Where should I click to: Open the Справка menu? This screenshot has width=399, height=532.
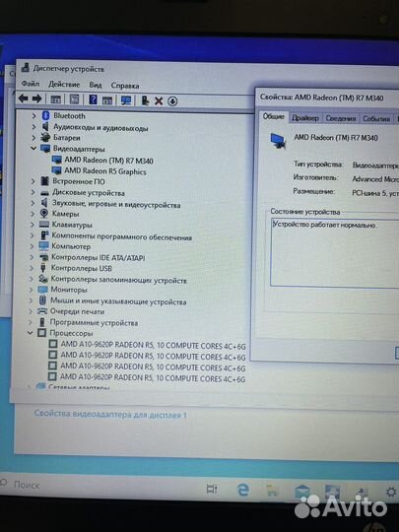[125, 86]
